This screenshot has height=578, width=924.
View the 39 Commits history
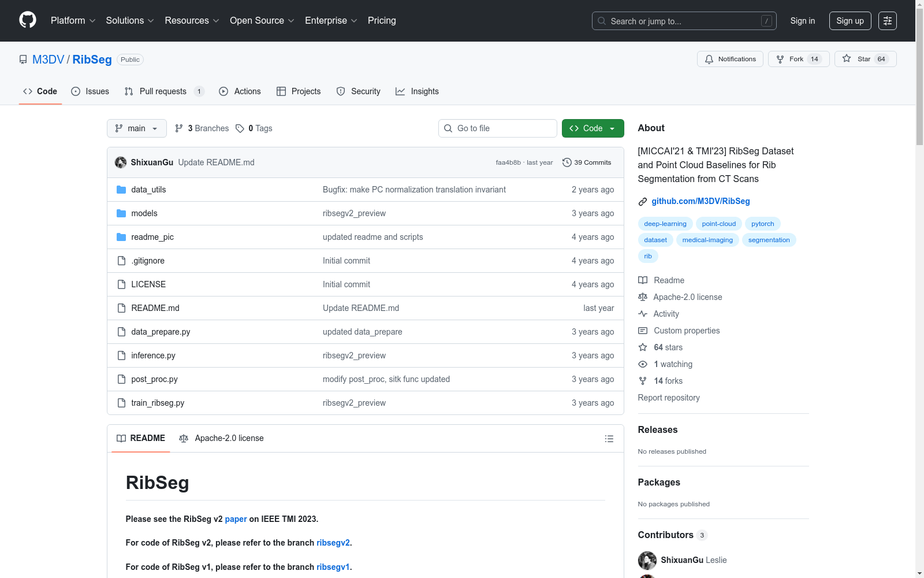[587, 162]
